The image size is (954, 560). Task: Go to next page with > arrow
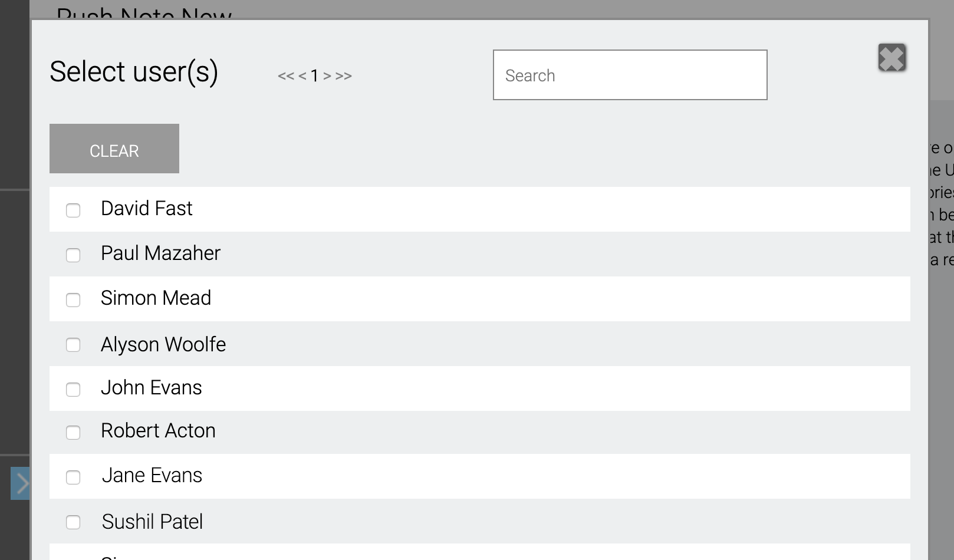tap(327, 76)
